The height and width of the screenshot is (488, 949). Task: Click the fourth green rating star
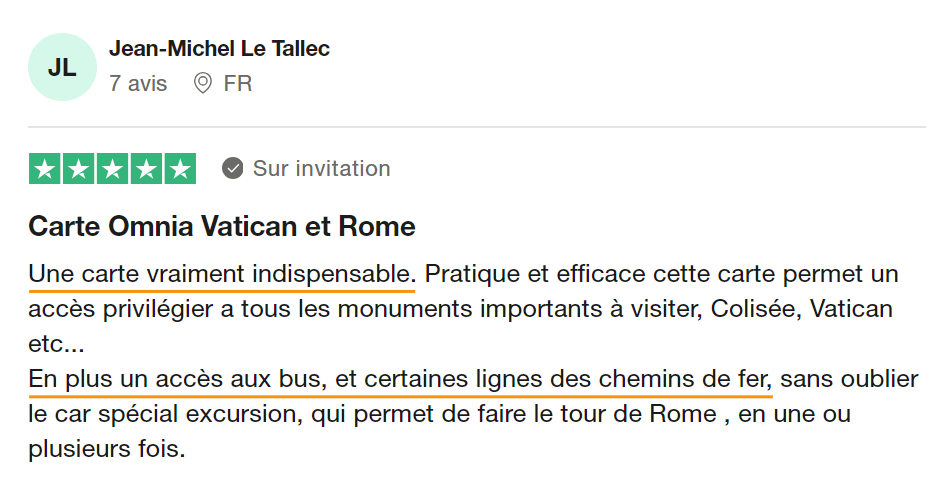146,169
